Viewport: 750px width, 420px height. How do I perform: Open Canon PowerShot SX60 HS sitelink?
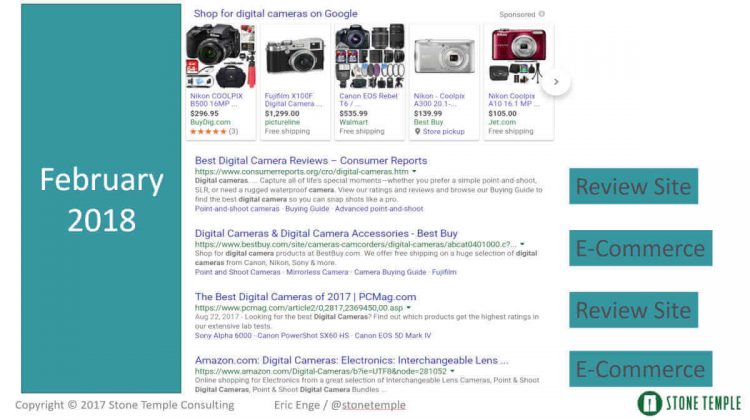[303, 336]
